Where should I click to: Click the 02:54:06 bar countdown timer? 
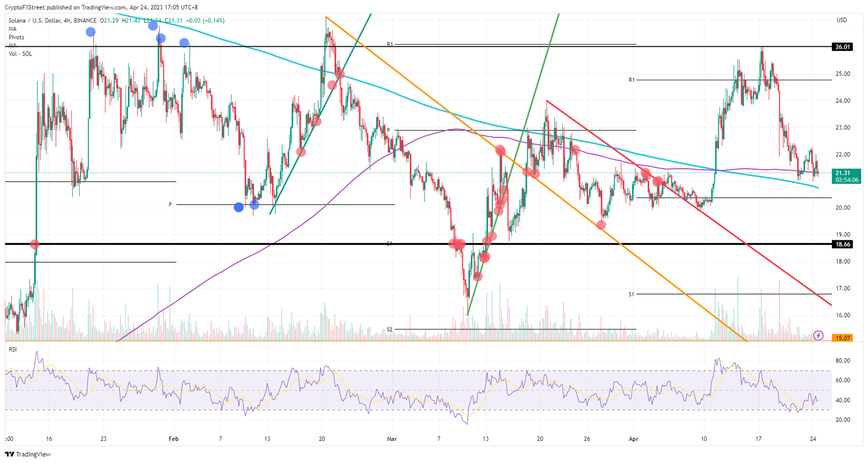pyautogui.click(x=847, y=180)
